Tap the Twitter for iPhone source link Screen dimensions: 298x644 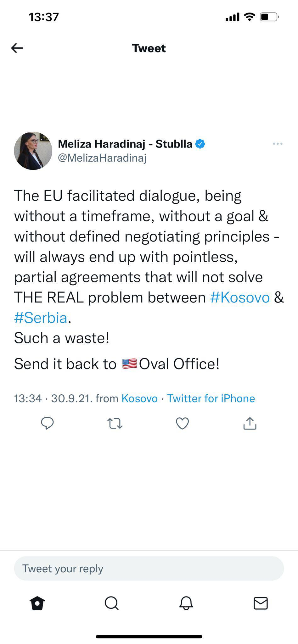[211, 398]
